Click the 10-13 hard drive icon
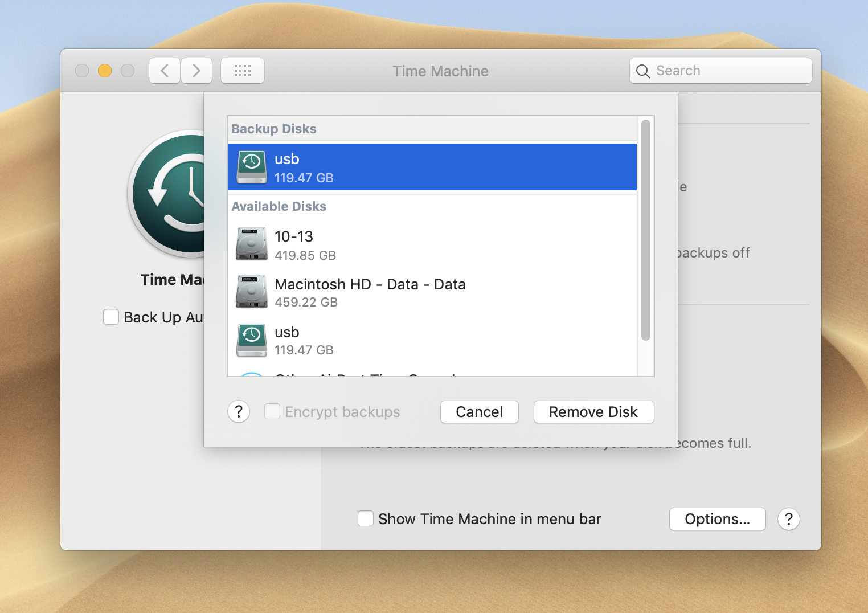 [252, 244]
